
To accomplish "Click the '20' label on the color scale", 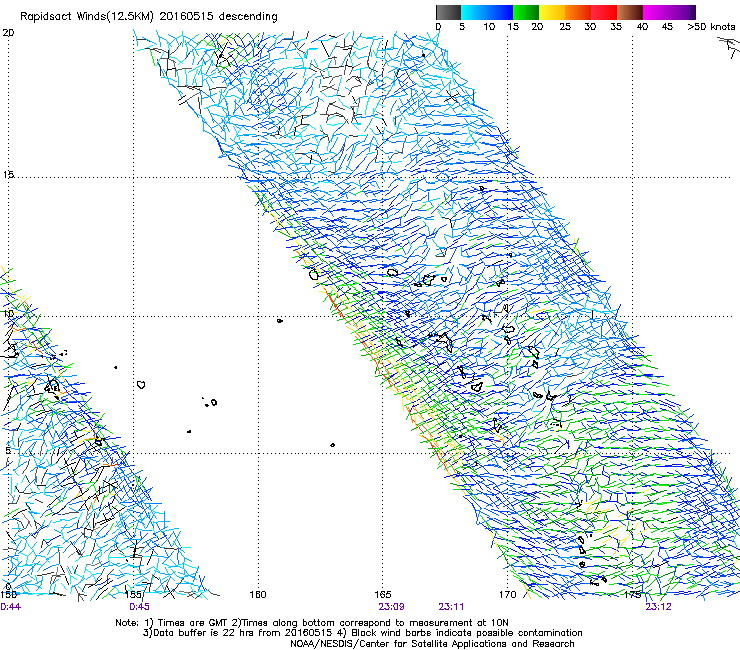I will [x=537, y=27].
